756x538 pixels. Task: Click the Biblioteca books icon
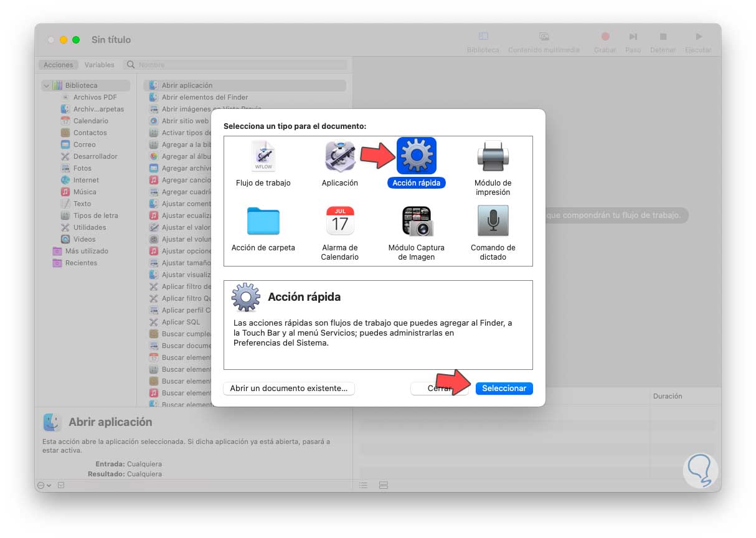tap(57, 85)
